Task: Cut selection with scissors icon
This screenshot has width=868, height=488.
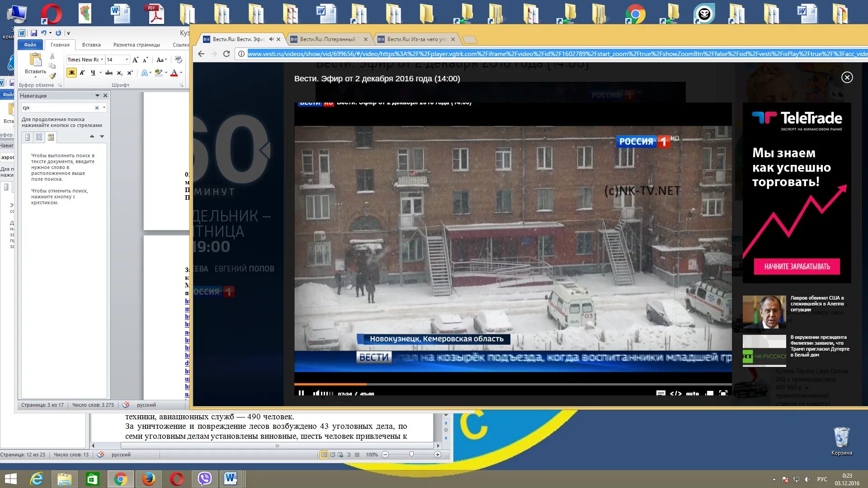Action: pyautogui.click(x=52, y=56)
